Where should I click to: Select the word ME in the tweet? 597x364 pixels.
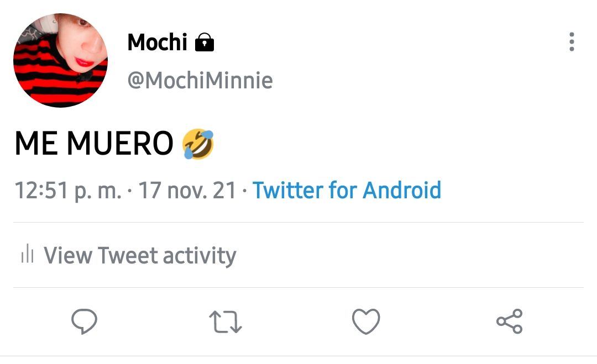pos(36,144)
